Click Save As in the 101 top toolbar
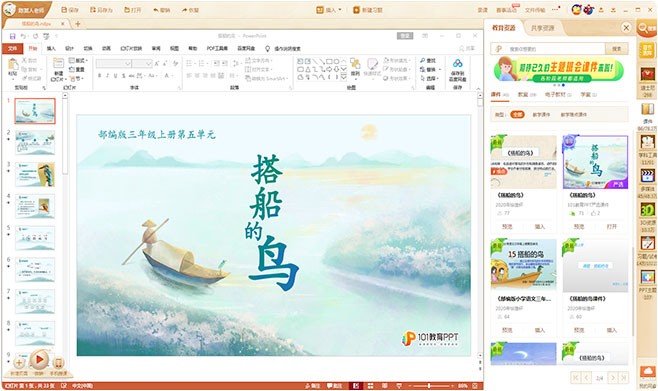This screenshot has width=658, height=391. (x=102, y=10)
